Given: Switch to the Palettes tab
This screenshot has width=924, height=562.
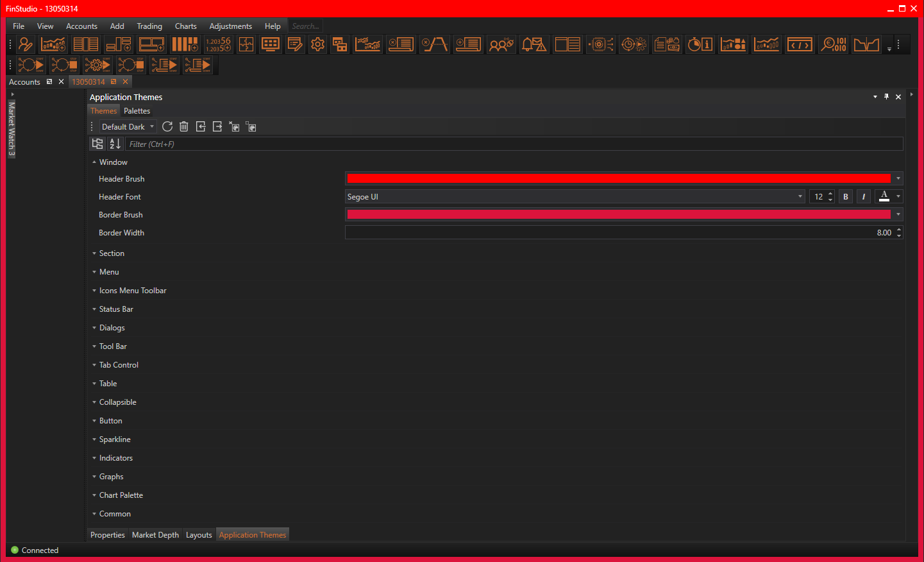Looking at the screenshot, I should tap(137, 111).
